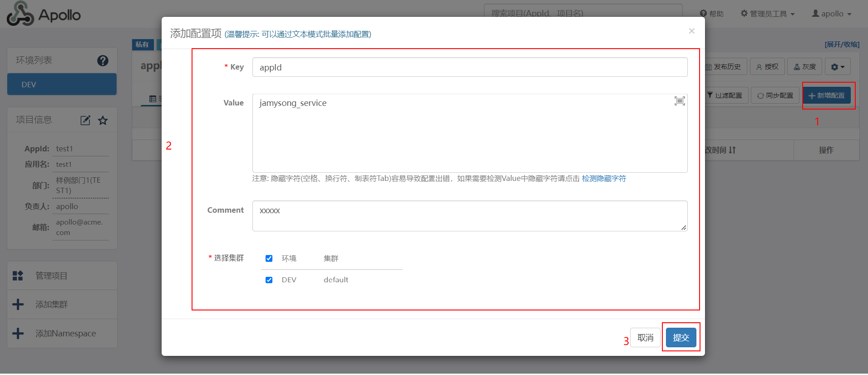Favorite the project with the star icon
The image size is (868, 375).
click(x=103, y=120)
